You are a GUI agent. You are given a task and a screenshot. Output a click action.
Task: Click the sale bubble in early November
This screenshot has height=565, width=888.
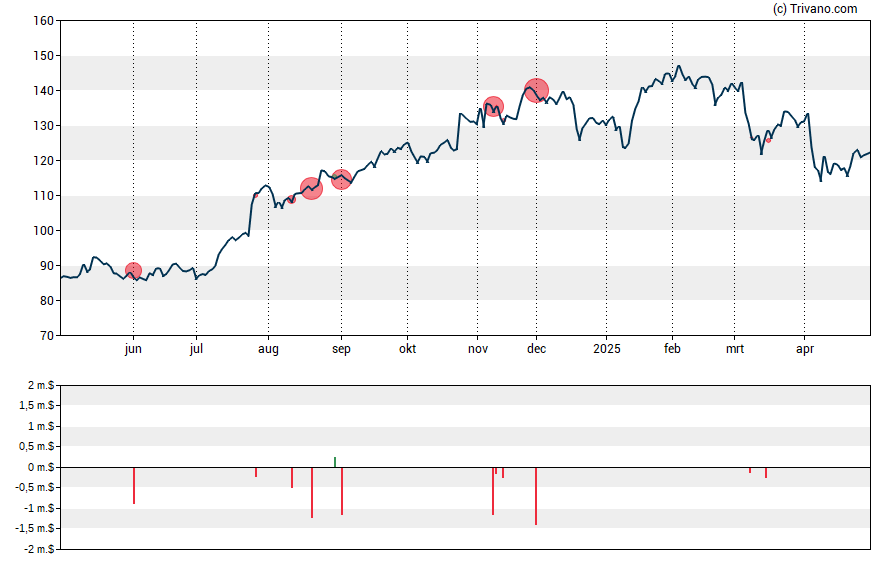coord(493,106)
